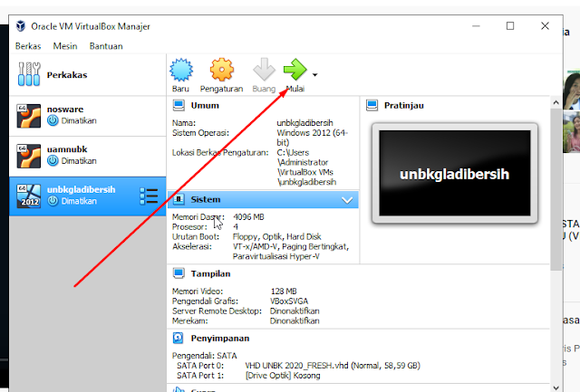Open the Berkas menu

pos(28,46)
